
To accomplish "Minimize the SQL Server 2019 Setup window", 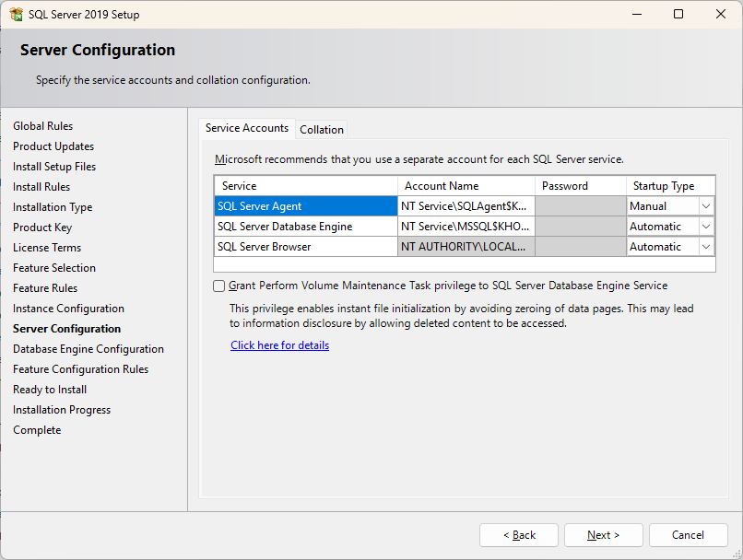I will (637, 14).
